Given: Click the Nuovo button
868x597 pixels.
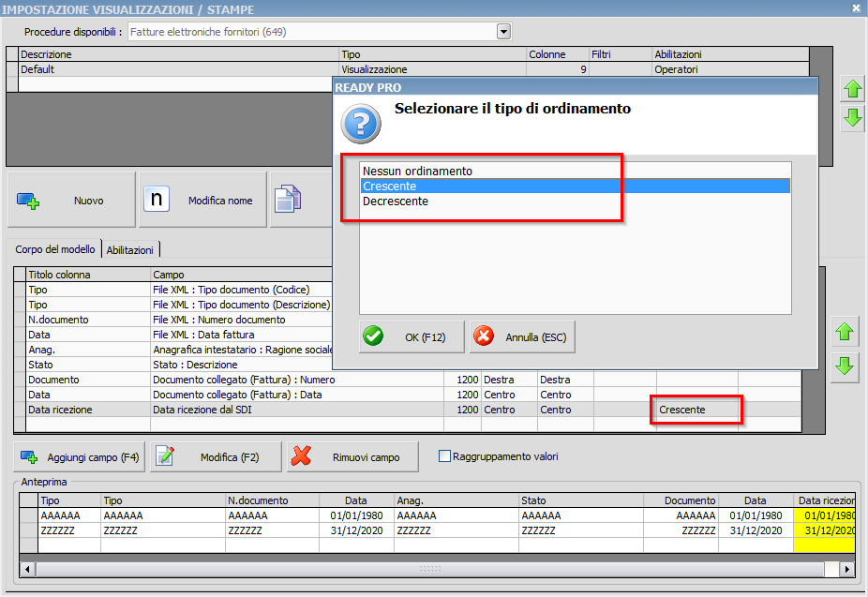Looking at the screenshot, I should pos(71,200).
